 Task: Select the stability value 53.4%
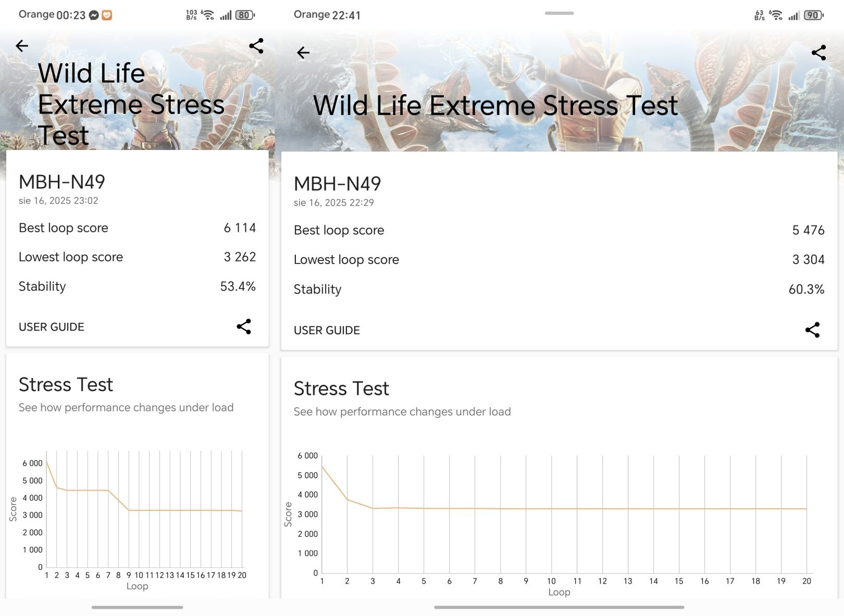pyautogui.click(x=238, y=286)
